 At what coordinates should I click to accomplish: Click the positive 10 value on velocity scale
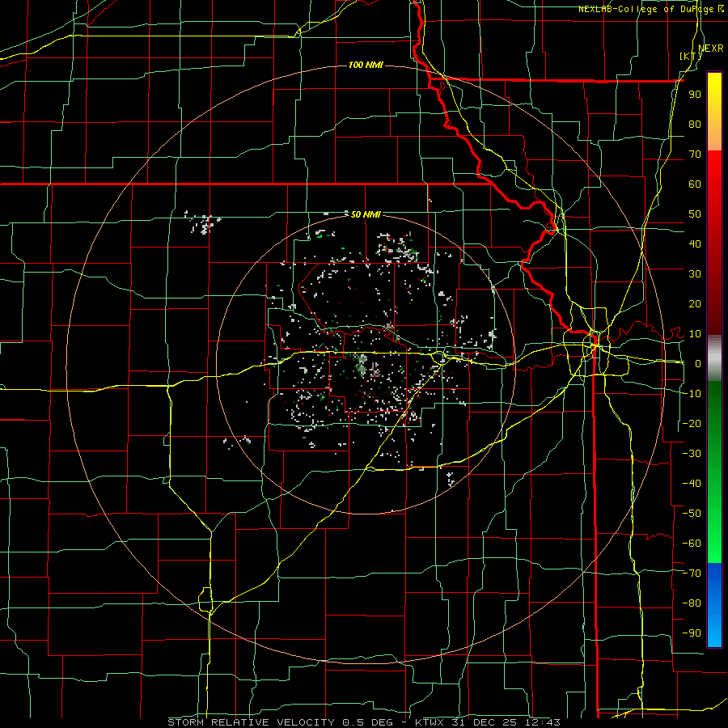695,334
